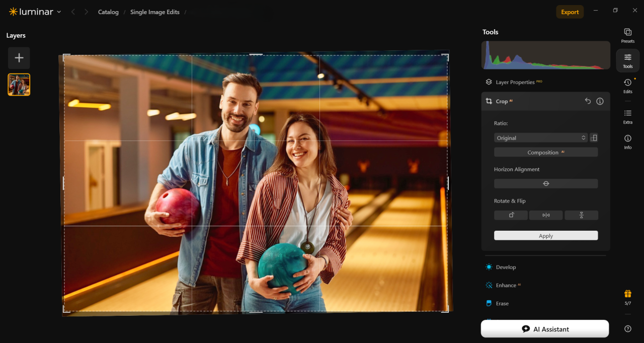Minimize the Luminar window
The image size is (644, 343).
click(x=596, y=11)
